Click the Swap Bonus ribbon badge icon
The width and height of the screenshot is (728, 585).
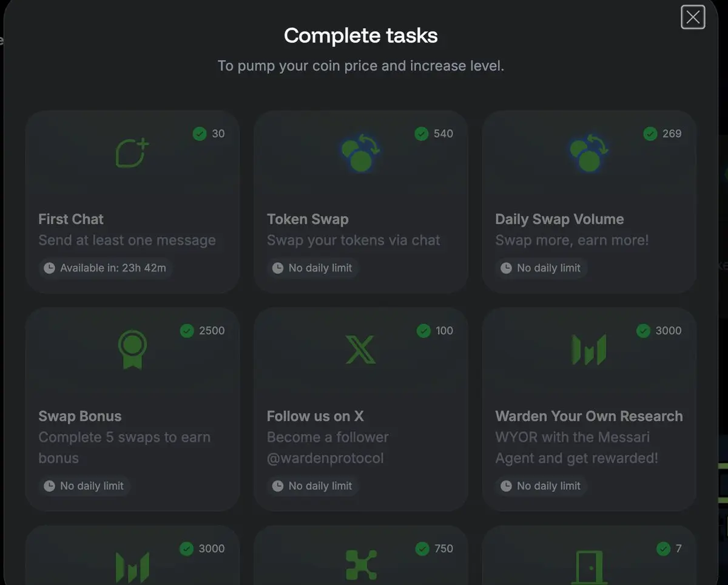132,350
